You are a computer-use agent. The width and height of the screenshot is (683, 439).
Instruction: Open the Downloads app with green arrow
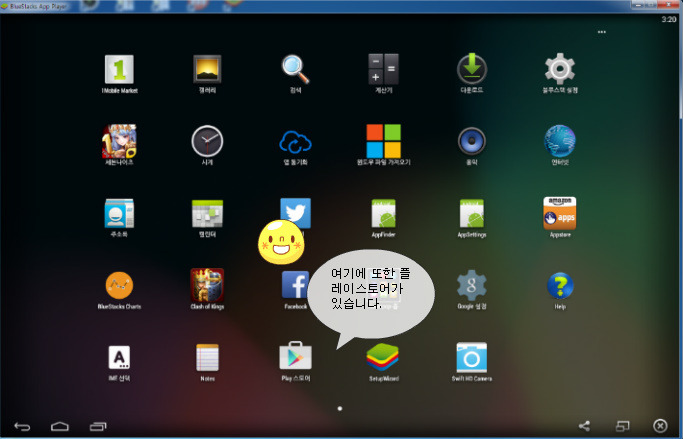click(x=472, y=69)
